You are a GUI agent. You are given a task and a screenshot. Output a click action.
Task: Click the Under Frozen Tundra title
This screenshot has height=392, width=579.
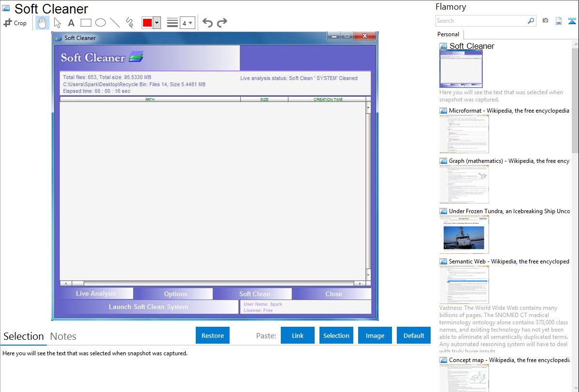click(509, 211)
